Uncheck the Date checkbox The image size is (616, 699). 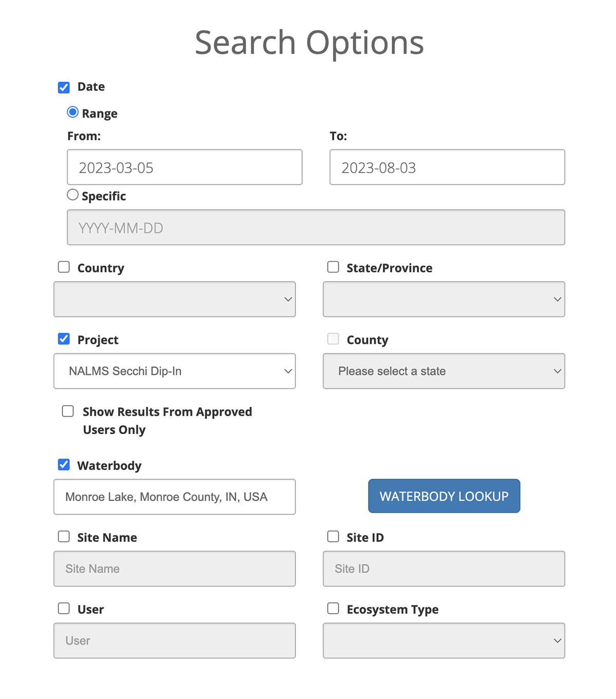[x=64, y=87]
